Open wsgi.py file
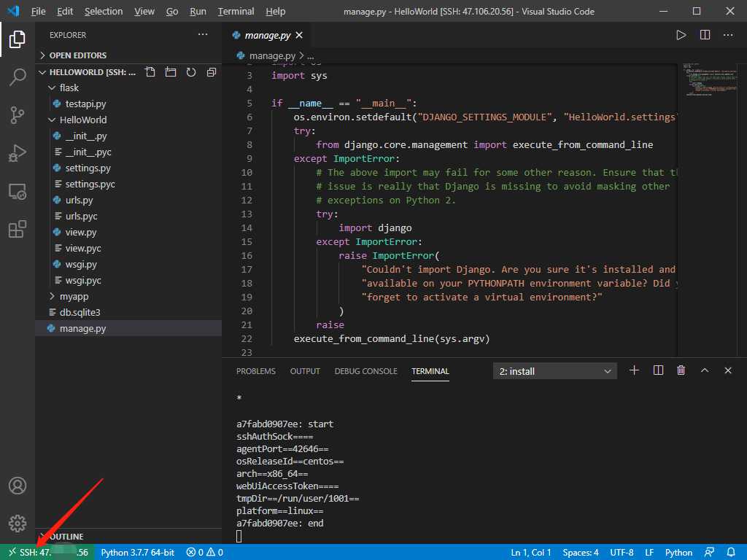 point(81,264)
